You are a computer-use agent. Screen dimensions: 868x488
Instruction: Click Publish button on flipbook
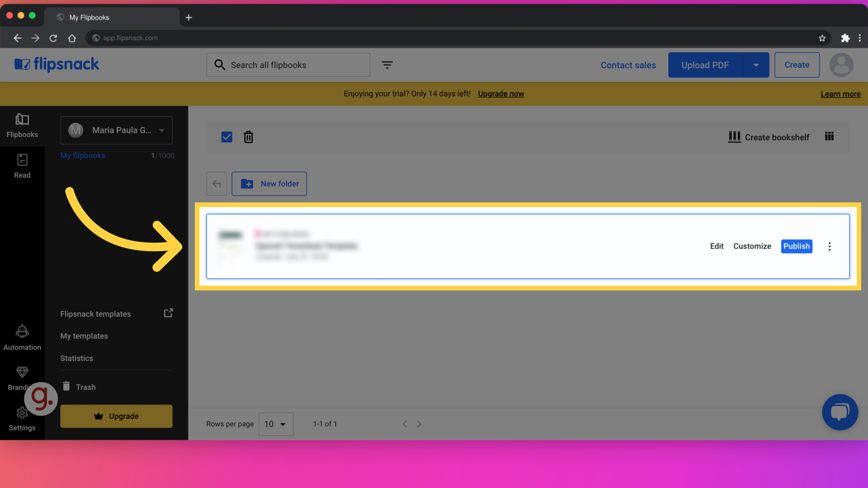pyautogui.click(x=797, y=246)
